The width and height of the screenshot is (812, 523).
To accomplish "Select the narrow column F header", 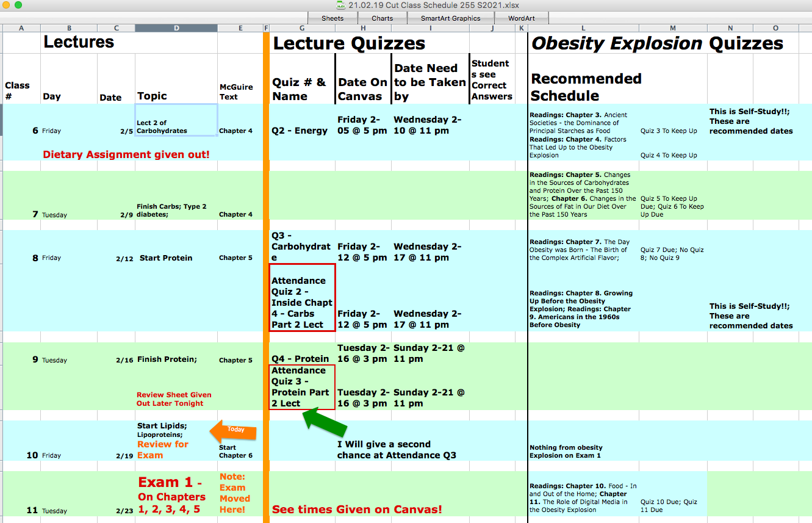I will click(x=266, y=28).
